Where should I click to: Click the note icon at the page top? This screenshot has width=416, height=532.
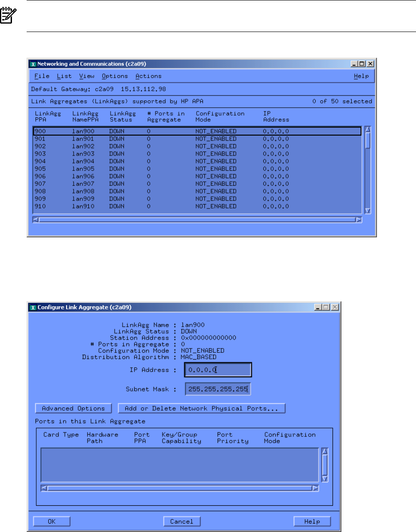[x=8, y=16]
